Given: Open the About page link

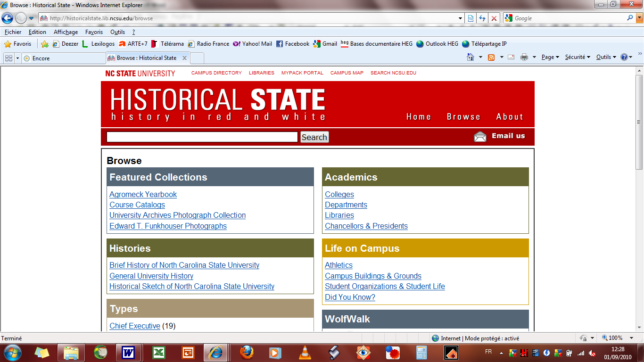Looking at the screenshot, I should (510, 117).
